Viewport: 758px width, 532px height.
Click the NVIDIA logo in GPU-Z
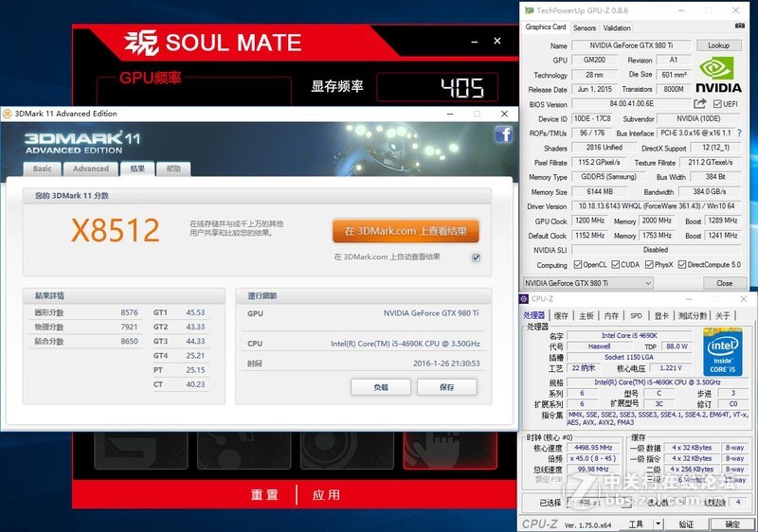coord(718,75)
